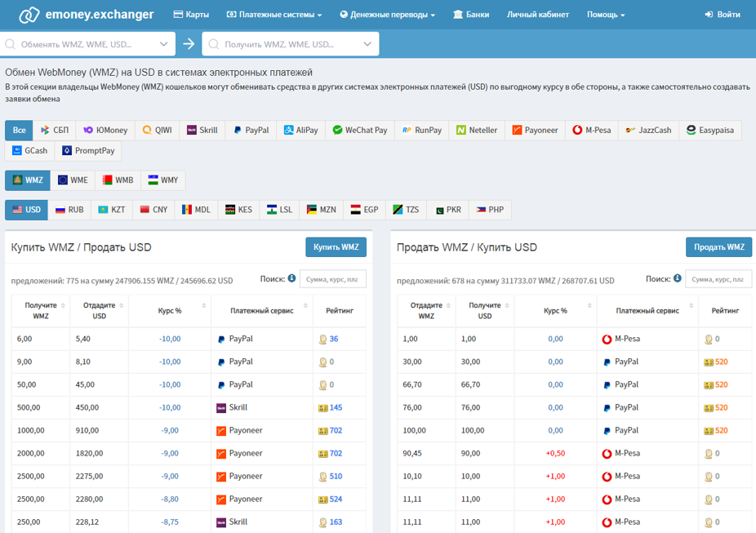The width and height of the screenshot is (756, 533).
Task: Click the Войти login button
Action: pos(723,15)
